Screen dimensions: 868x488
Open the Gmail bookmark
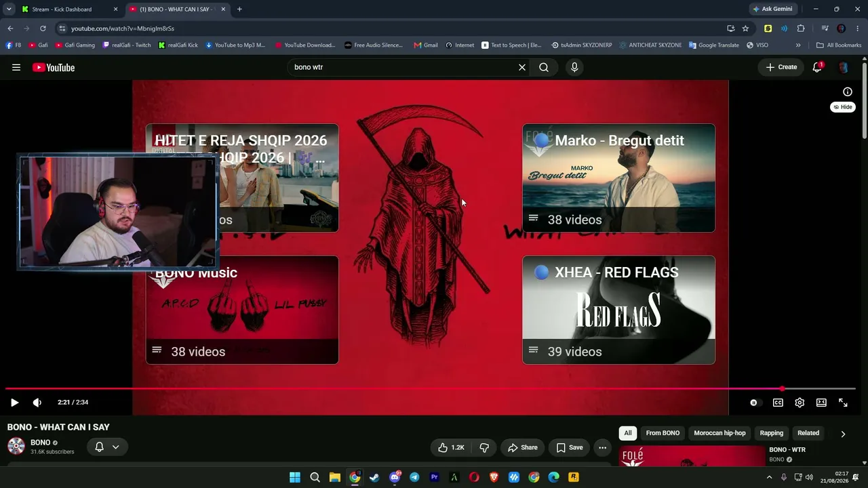(426, 45)
